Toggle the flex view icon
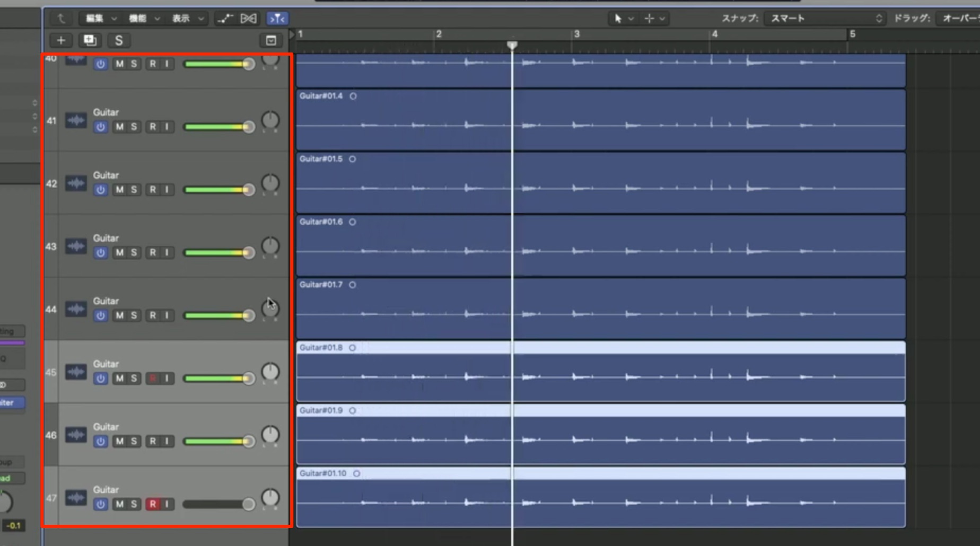The width and height of the screenshot is (980, 546). (x=248, y=19)
